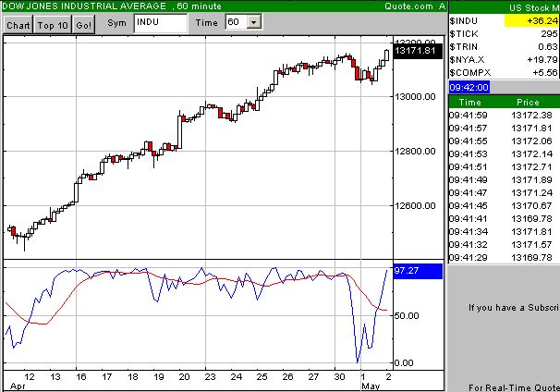Select the $NYA.X quote row
The height and width of the screenshot is (392, 560).
tap(505, 60)
